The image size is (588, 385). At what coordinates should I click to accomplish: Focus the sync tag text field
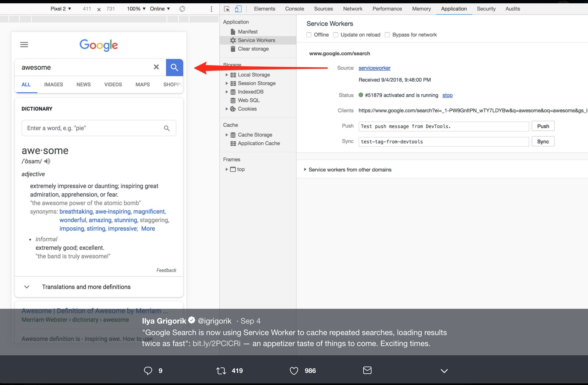point(444,142)
